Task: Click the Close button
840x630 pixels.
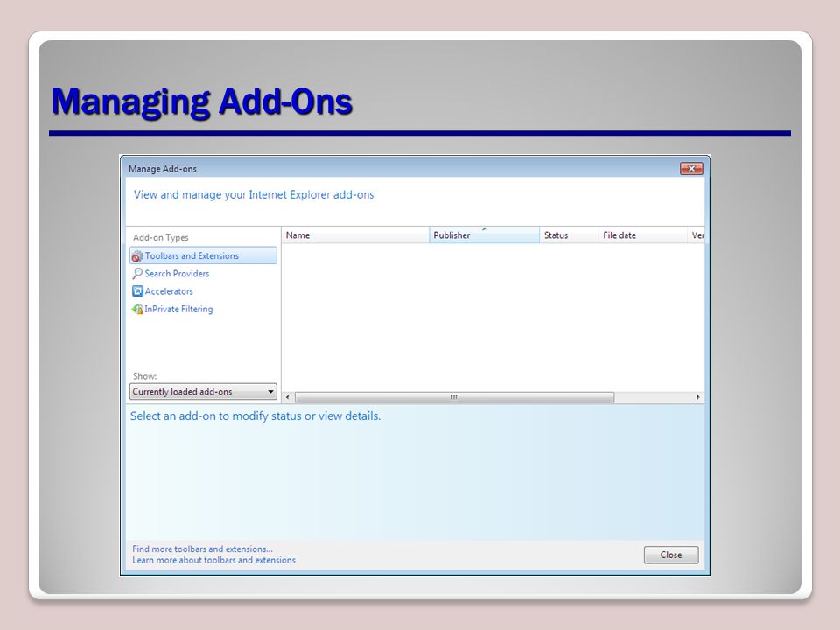Action: click(x=671, y=555)
